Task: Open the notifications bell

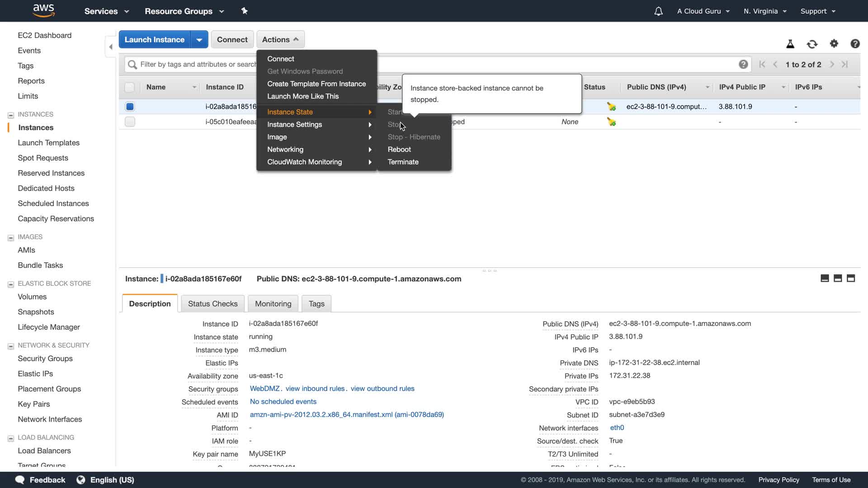Action: tap(658, 11)
